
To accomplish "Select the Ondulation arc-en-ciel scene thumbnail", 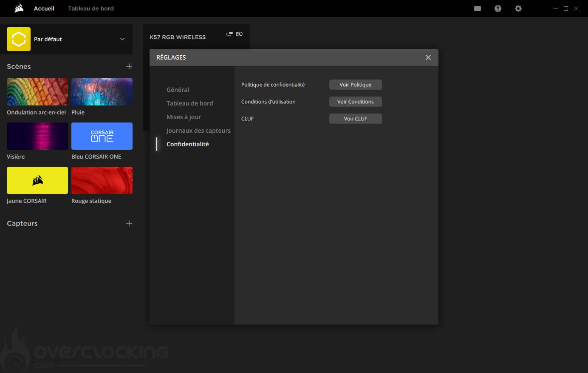I will pyautogui.click(x=37, y=92).
